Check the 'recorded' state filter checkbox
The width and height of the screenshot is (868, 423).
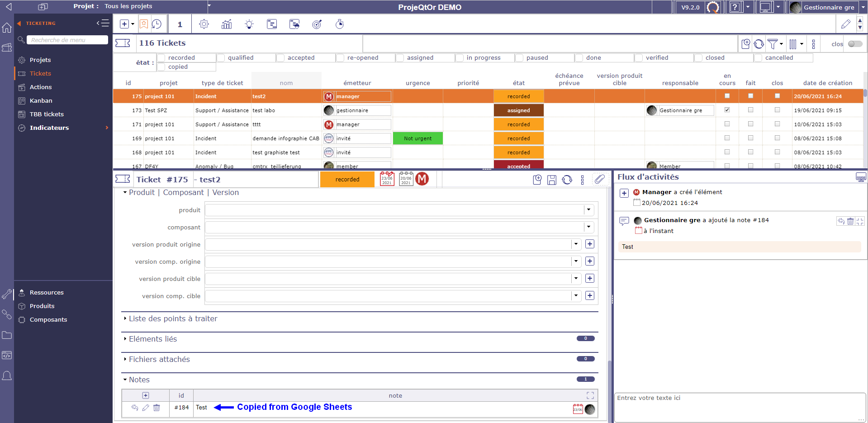(x=161, y=58)
